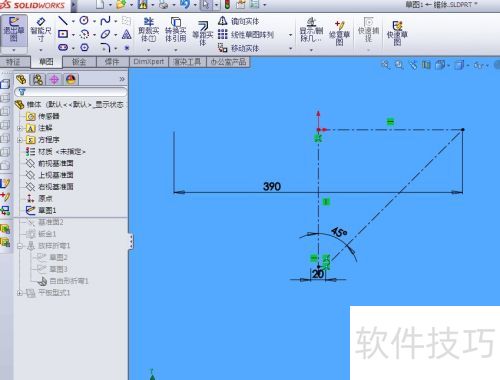Toggle the Rapid Sketch mode
500x380 pixels.
click(397, 33)
